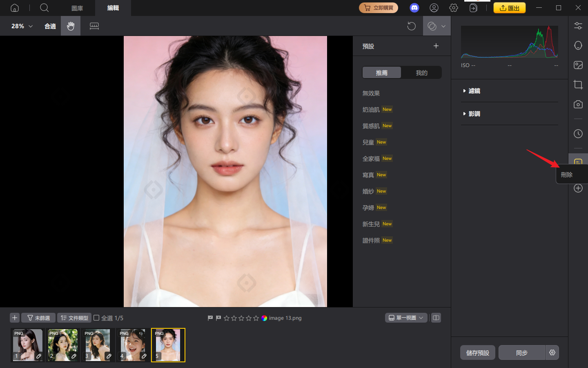
Task: Select the hand pan tool
Action: point(71,26)
